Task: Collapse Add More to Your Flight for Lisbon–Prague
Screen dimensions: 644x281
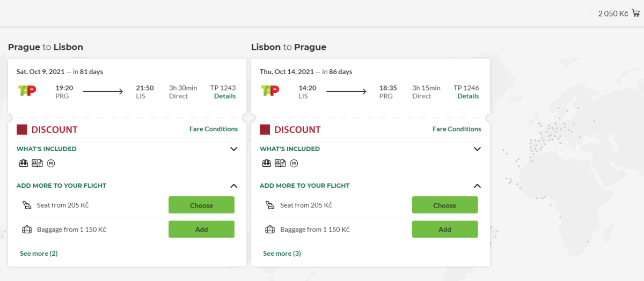Action: coord(477,186)
